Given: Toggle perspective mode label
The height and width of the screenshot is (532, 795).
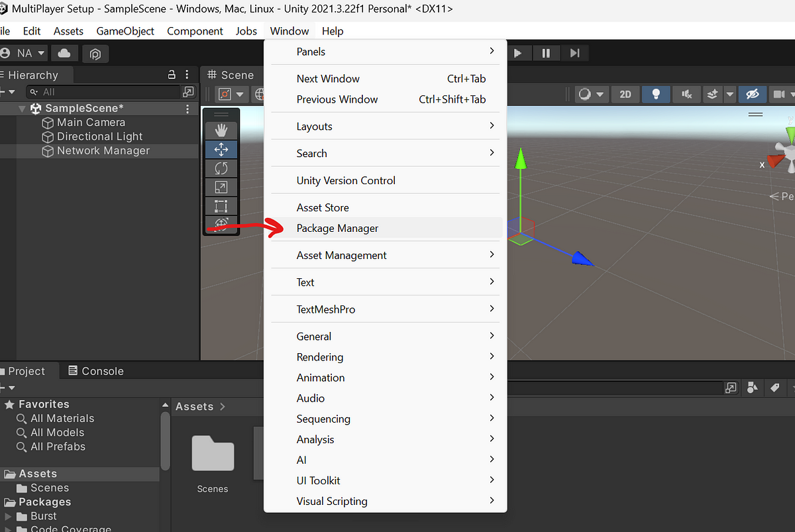Looking at the screenshot, I should [x=782, y=196].
